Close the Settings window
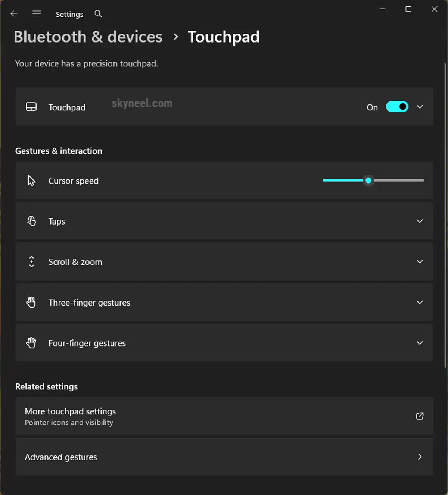 pyautogui.click(x=434, y=9)
